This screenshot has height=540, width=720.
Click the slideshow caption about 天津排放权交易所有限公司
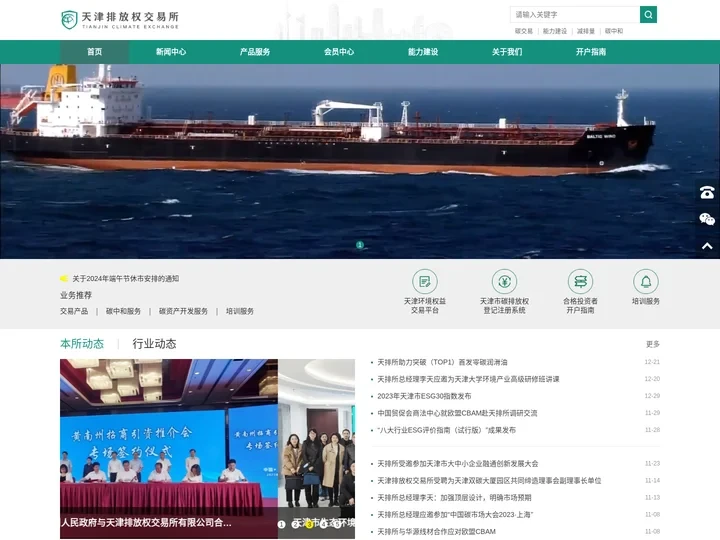(x=146, y=523)
